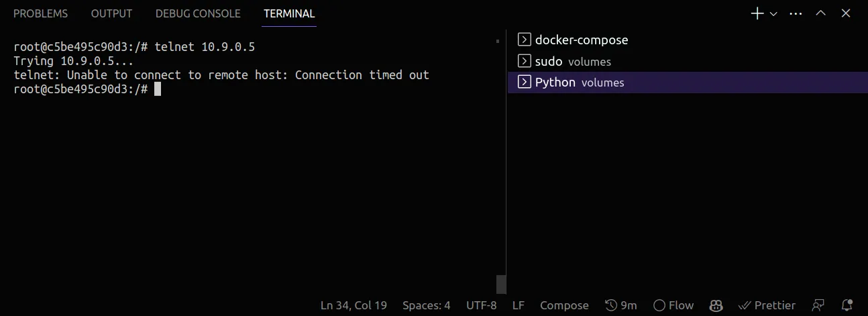Open the Output tab
This screenshot has width=868, height=316.
[x=111, y=13]
